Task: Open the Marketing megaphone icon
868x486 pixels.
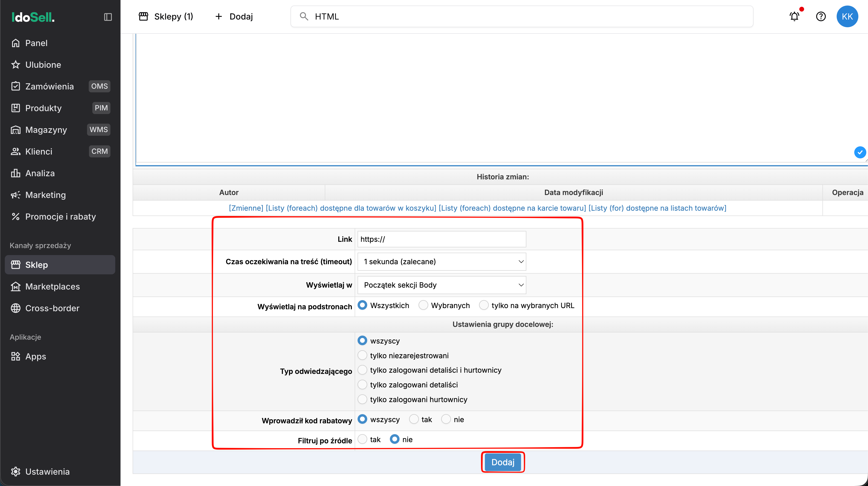Action: tap(15, 195)
